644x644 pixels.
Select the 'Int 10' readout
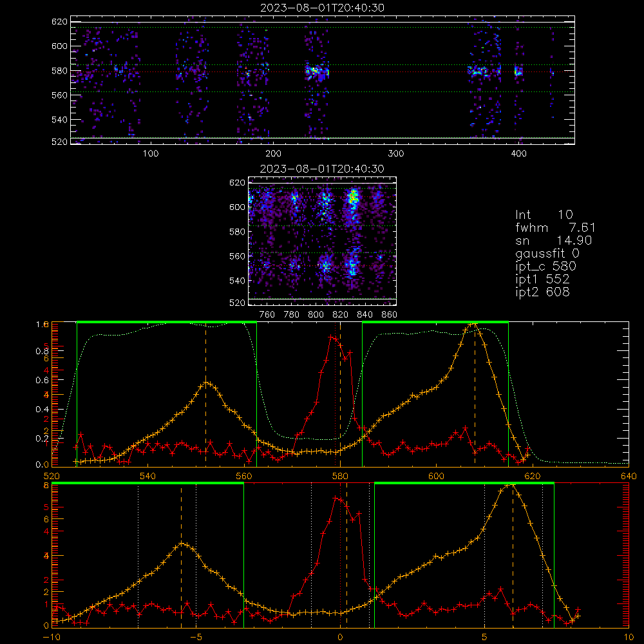[544, 214]
